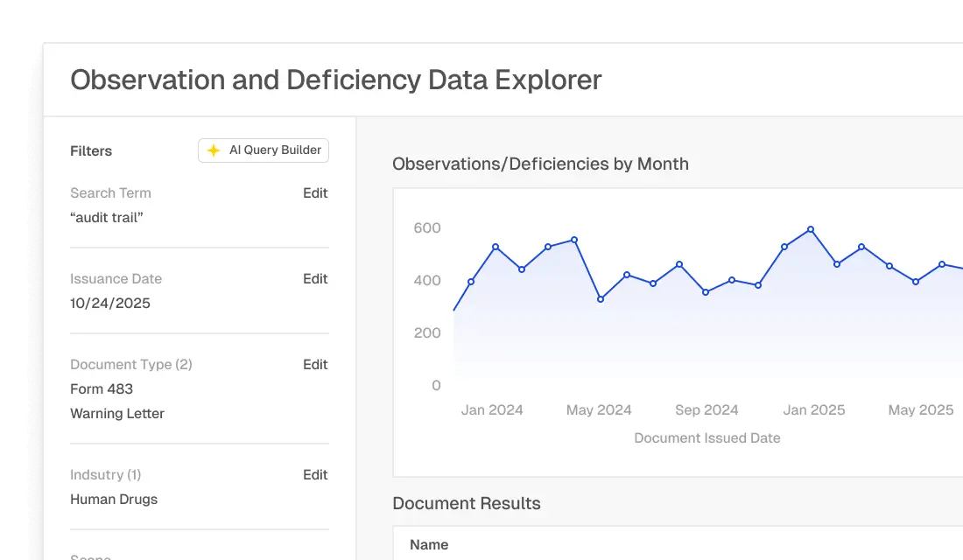
Task: Open the AI Query Builder
Action: (263, 150)
